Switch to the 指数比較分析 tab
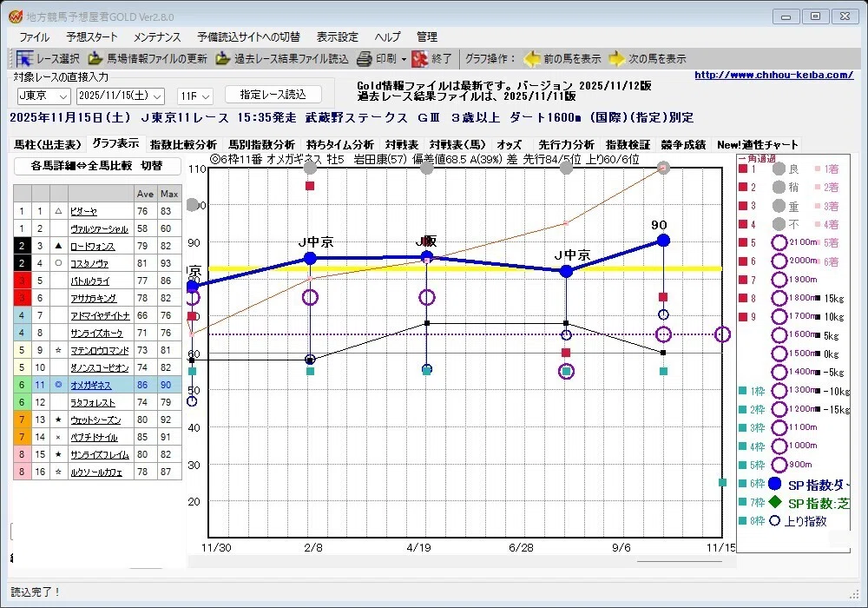The height and width of the screenshot is (608, 868). tap(183, 144)
